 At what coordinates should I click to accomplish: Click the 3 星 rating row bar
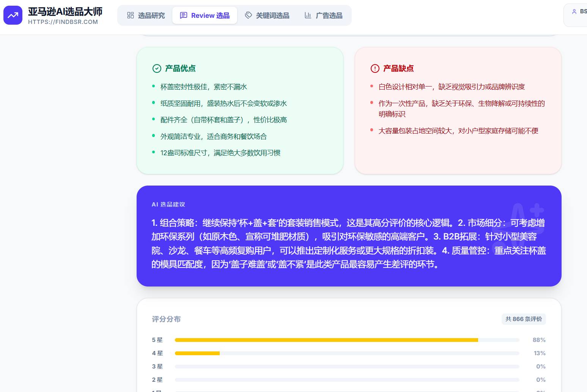click(x=347, y=367)
